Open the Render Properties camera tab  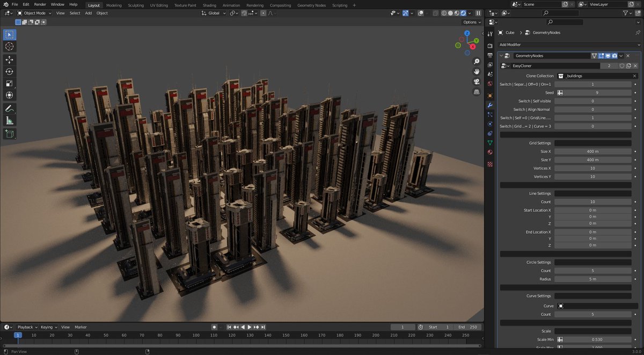[x=491, y=45]
